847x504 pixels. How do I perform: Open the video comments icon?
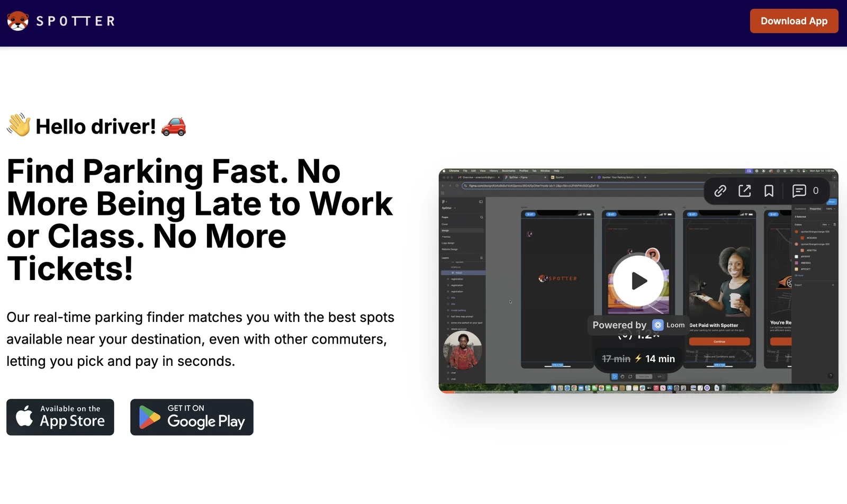click(799, 191)
